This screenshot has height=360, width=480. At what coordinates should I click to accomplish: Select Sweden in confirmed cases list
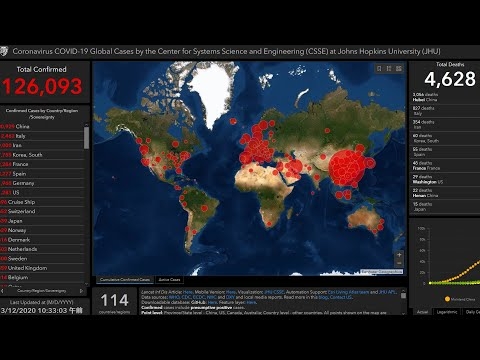(x=42, y=259)
